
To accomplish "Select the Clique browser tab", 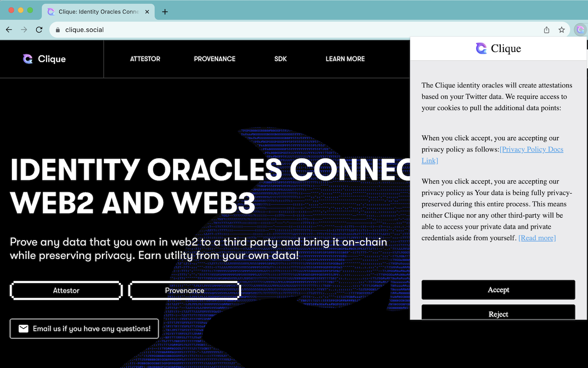I will click(x=98, y=11).
